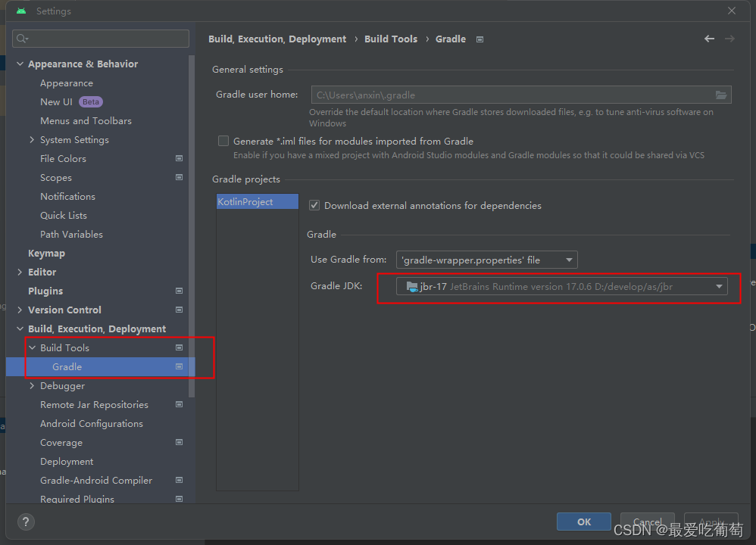Screen dimensions: 756x545
Task: Select Keymap in settings tree
Action: point(46,253)
